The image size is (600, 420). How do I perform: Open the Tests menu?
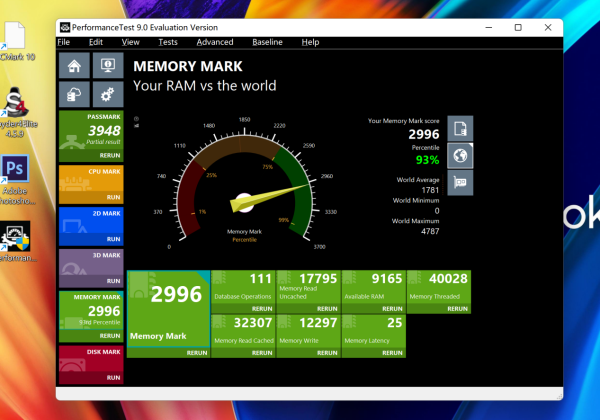coord(168,42)
